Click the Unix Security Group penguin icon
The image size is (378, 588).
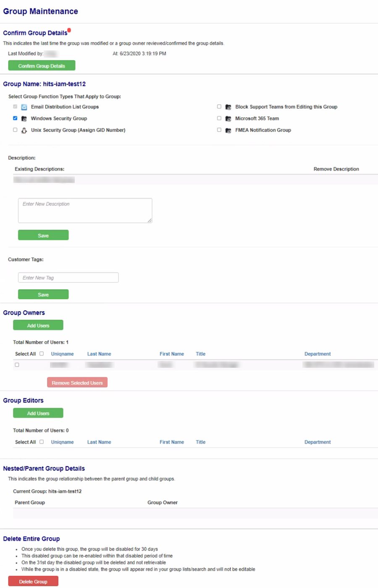pos(24,131)
